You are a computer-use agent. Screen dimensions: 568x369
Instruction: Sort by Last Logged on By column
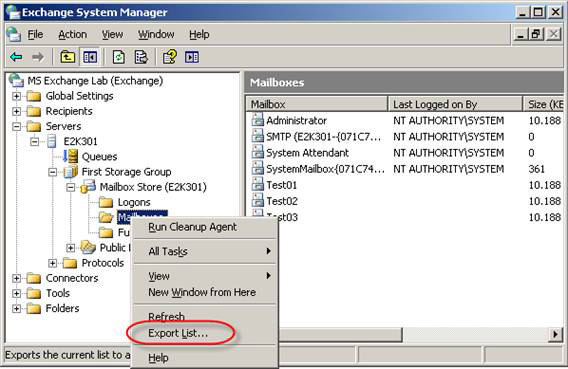coord(455,104)
